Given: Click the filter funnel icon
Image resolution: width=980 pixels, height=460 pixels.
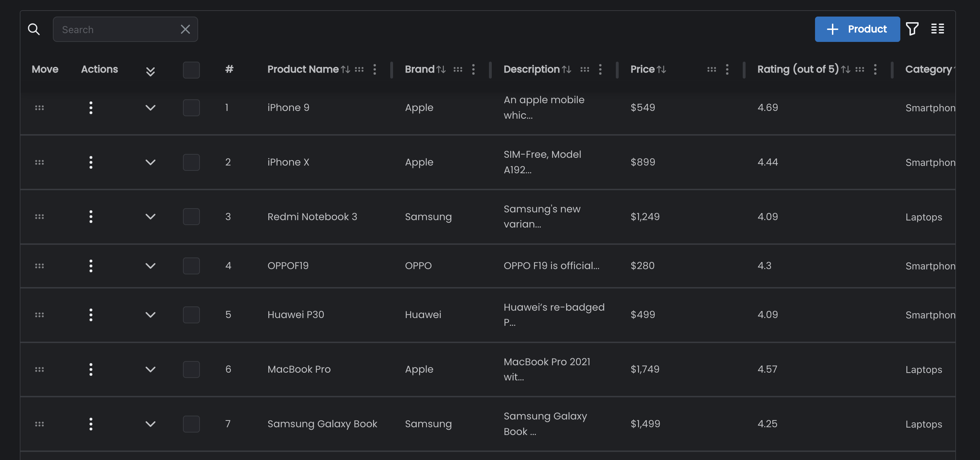Looking at the screenshot, I should pos(912,29).
